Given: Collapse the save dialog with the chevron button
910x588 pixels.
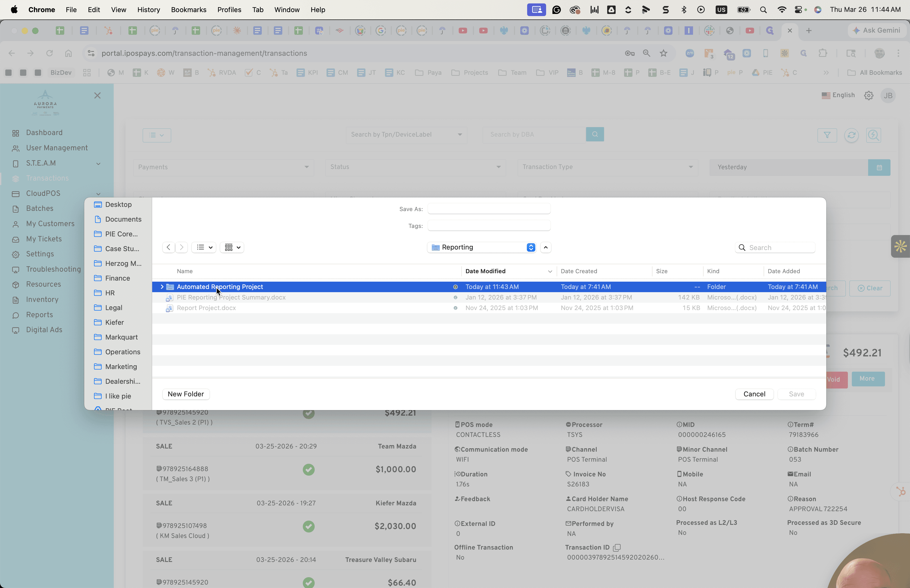Looking at the screenshot, I should (546, 247).
